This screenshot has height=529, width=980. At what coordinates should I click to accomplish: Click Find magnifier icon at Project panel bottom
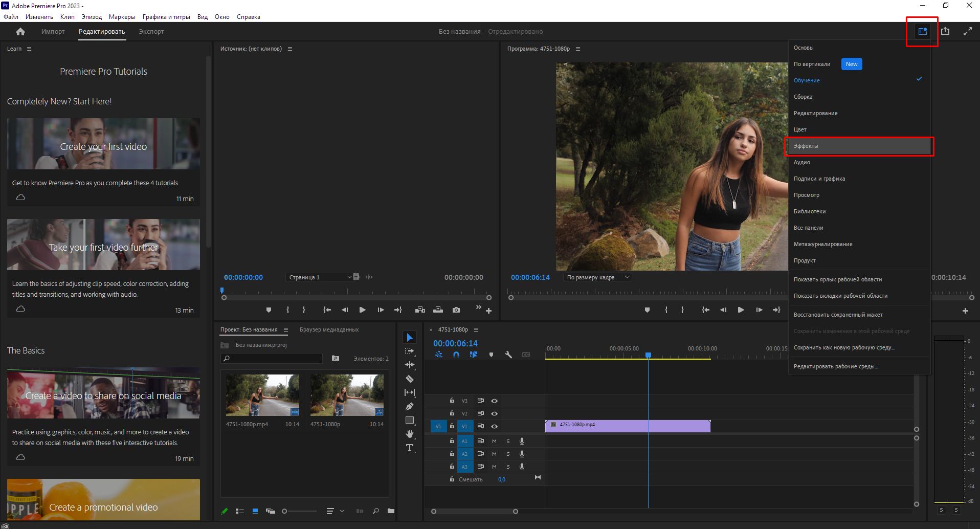(376, 511)
